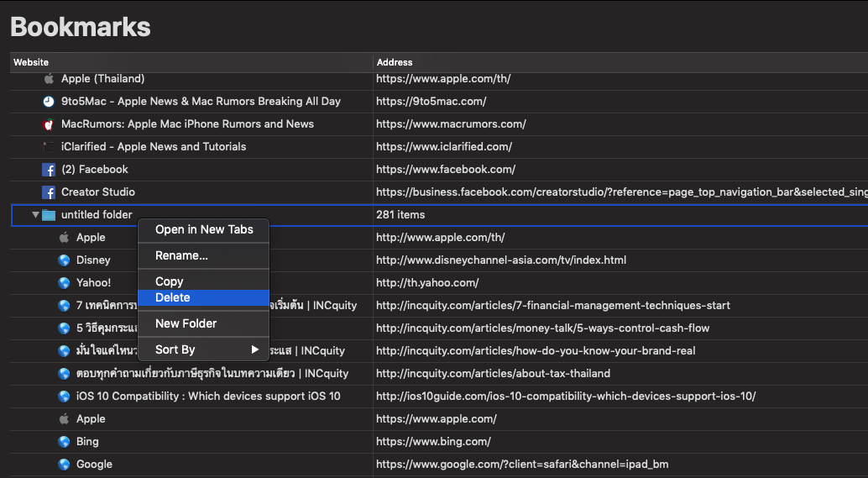Viewport: 868px width, 478px height.
Task: Click the globe icon beside Bing
Action: coord(64,442)
